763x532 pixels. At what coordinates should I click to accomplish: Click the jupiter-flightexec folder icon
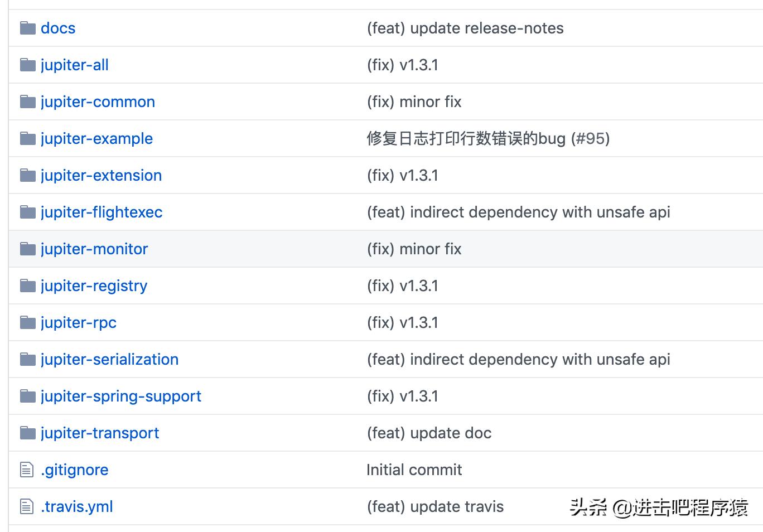(x=27, y=212)
